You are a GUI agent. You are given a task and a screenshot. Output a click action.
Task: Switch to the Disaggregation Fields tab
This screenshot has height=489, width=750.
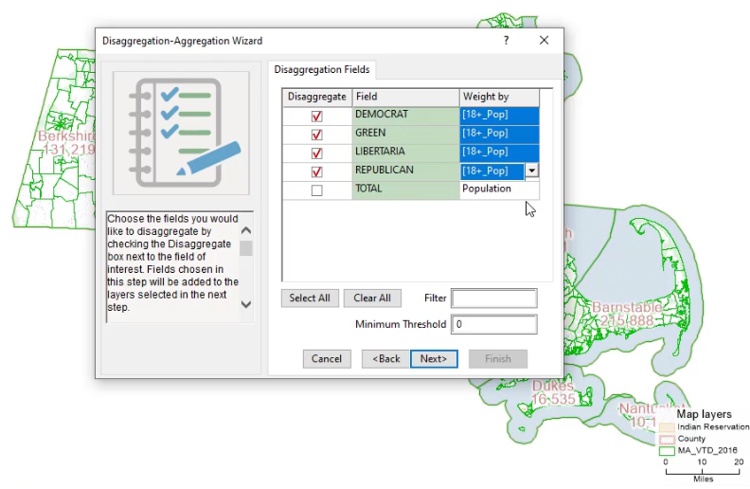[322, 70]
